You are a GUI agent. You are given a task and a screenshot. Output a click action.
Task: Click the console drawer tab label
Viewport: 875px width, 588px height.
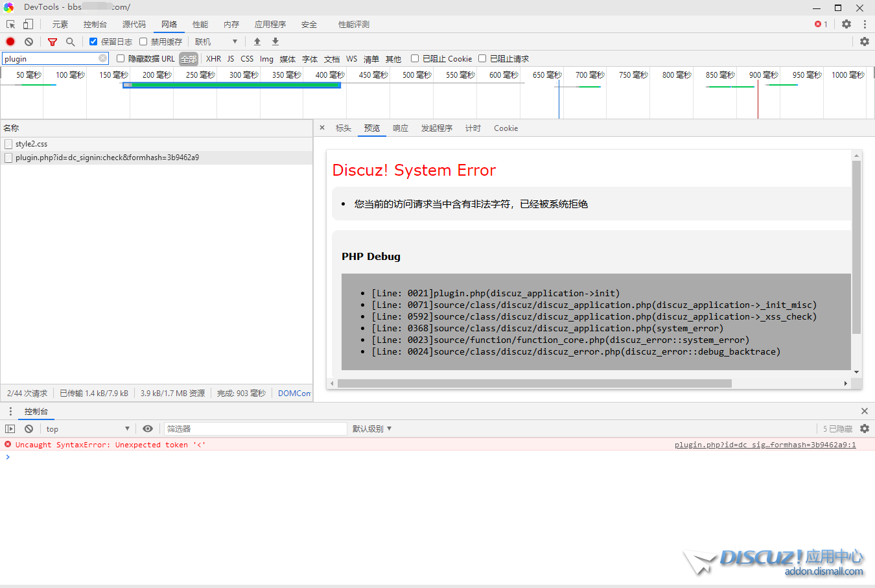[36, 411]
